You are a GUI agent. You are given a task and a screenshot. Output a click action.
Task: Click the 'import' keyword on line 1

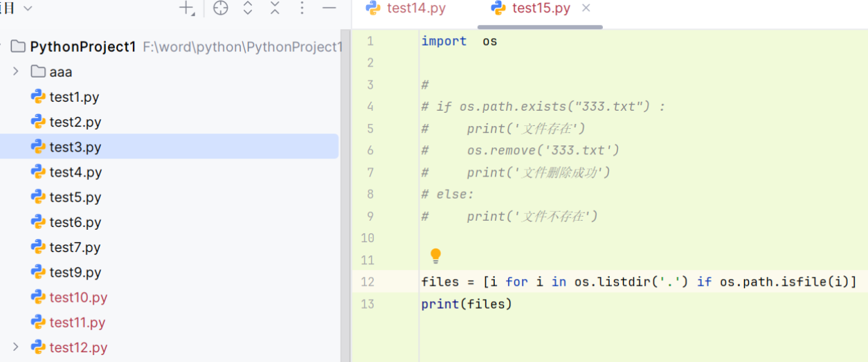click(x=444, y=41)
